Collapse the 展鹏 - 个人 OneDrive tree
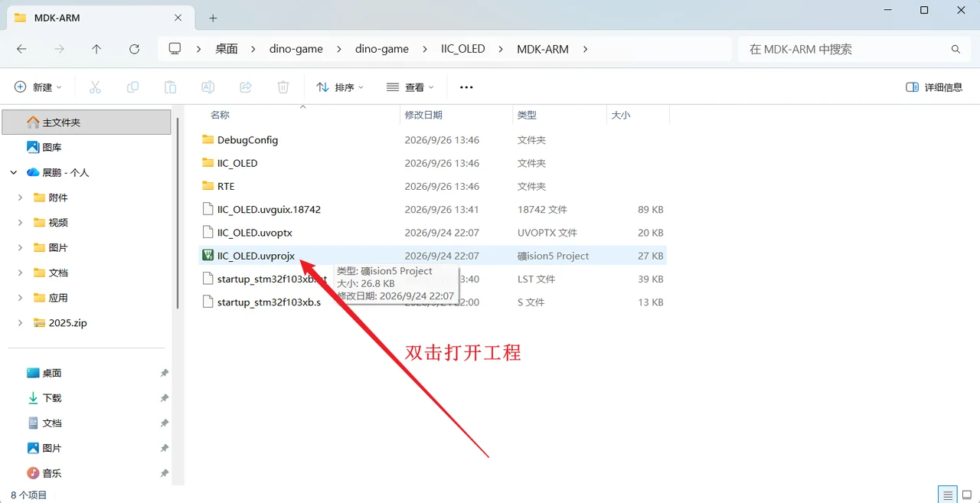The image size is (980, 503). pos(14,172)
